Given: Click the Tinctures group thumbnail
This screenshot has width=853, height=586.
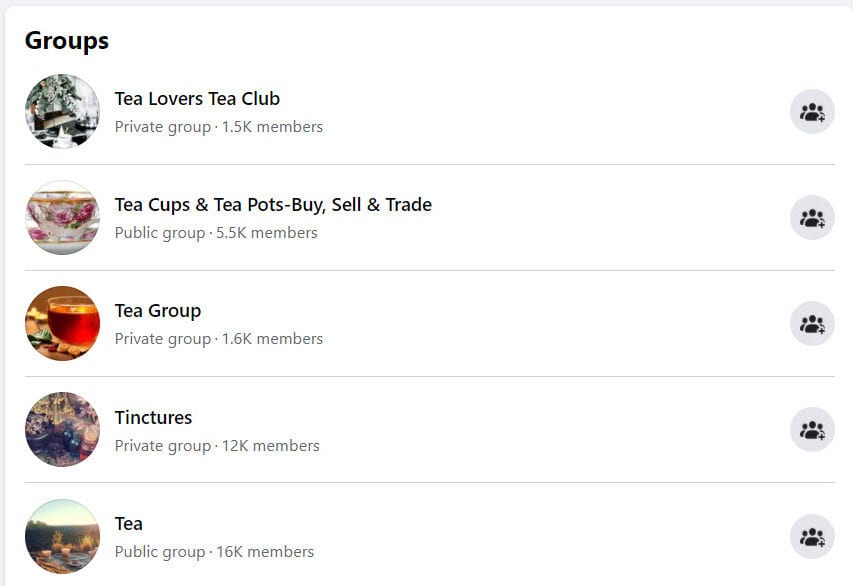Looking at the screenshot, I should point(62,430).
